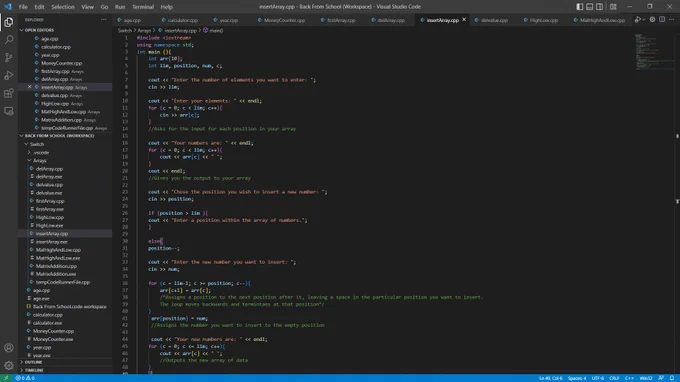This screenshot has width=680, height=382.
Task: Open the Run and Debug view
Action: (x=9, y=75)
